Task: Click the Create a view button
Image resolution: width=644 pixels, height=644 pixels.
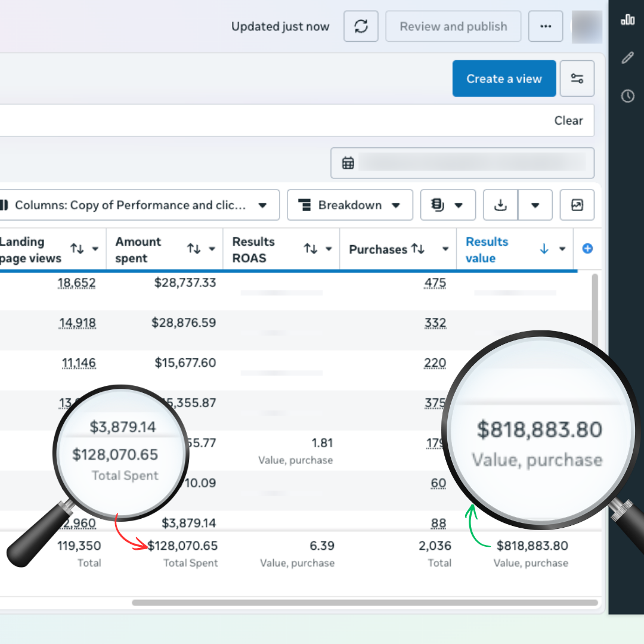Action: [504, 79]
